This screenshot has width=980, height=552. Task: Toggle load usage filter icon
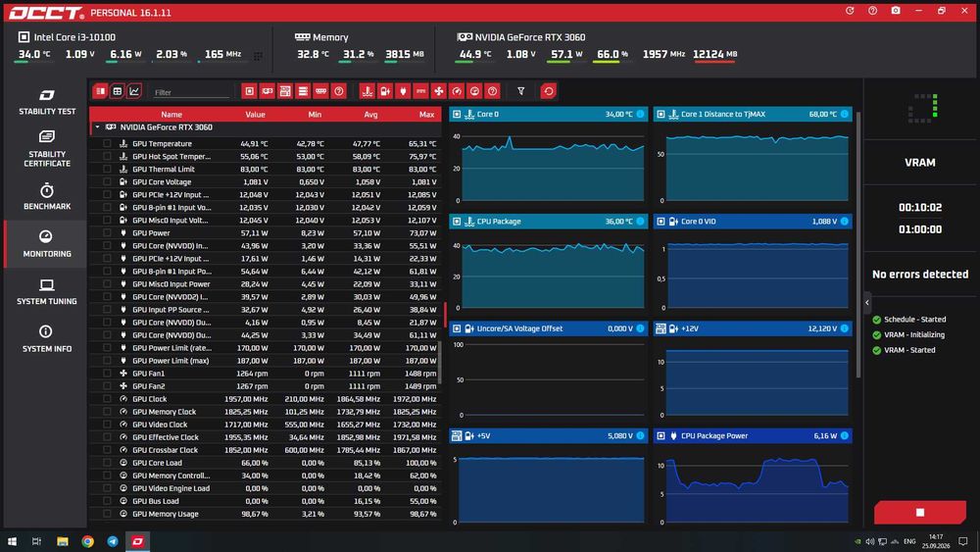[474, 91]
